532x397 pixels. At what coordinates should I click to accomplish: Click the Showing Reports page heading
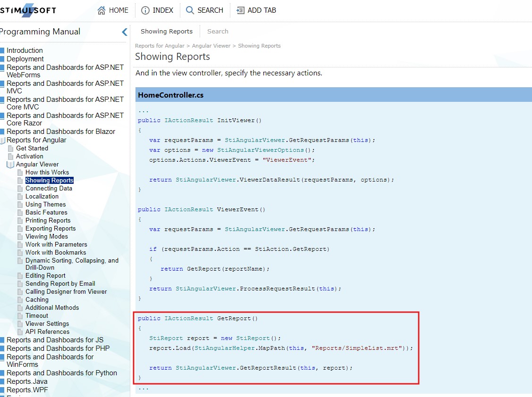tap(172, 56)
